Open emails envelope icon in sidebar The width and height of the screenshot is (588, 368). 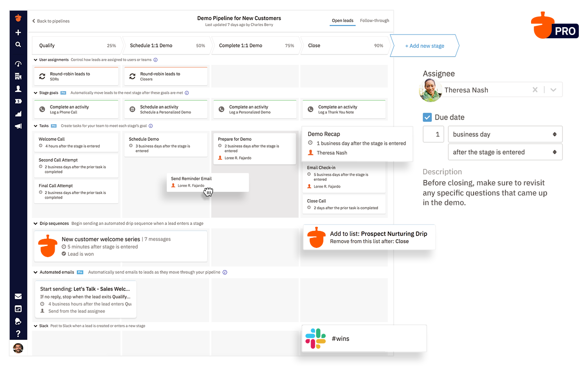[18, 297]
